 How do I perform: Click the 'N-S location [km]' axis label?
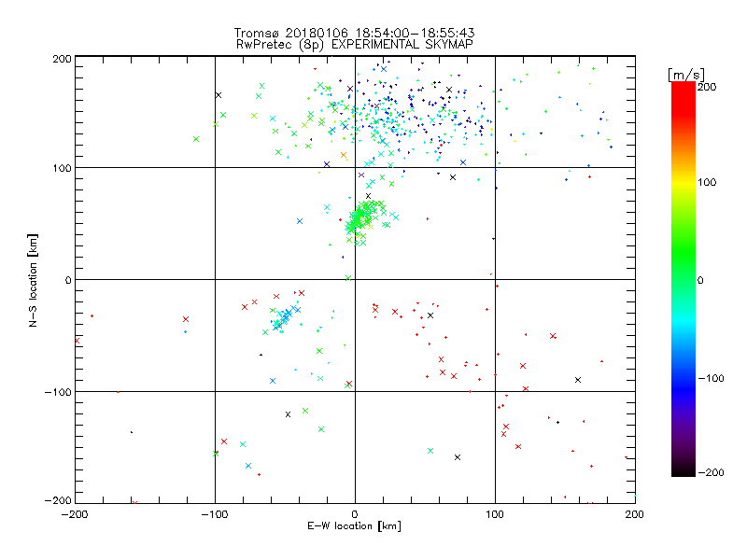click(33, 280)
